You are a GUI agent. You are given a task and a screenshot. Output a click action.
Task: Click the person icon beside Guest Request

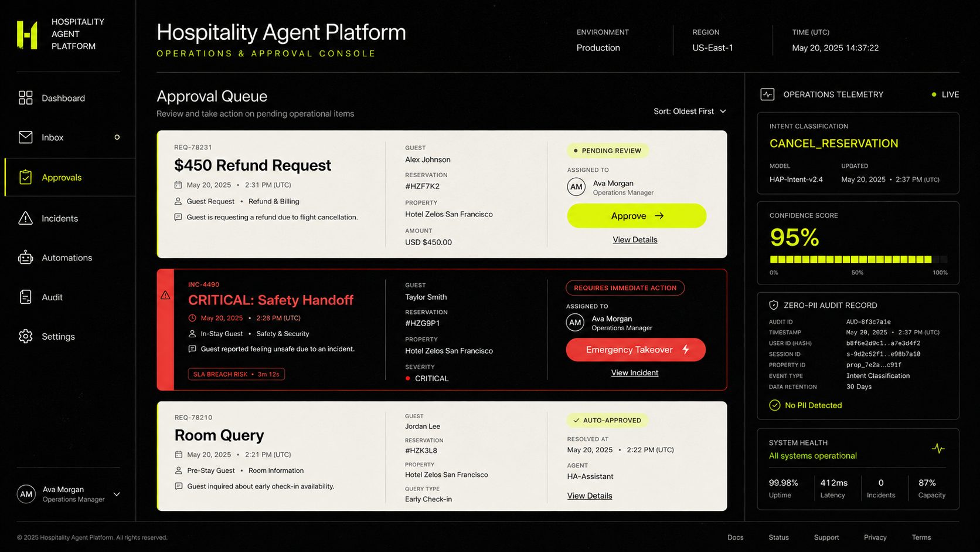(x=178, y=201)
